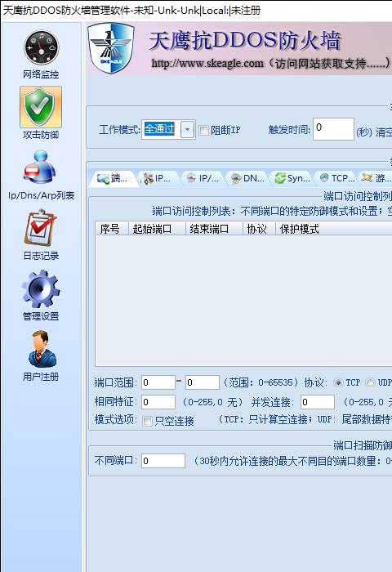The width and height of the screenshot is (392, 572).
Task: Click the 网络监控 label
Action: tap(41, 74)
